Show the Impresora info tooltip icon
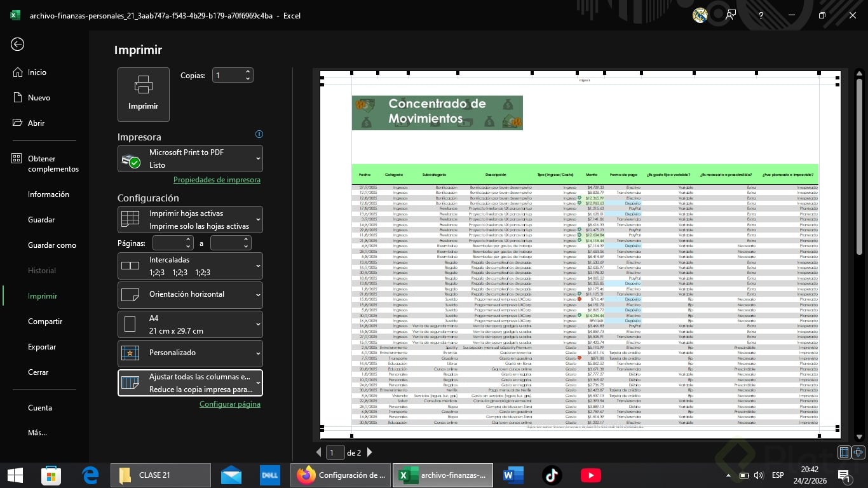868x488 pixels. tap(259, 134)
